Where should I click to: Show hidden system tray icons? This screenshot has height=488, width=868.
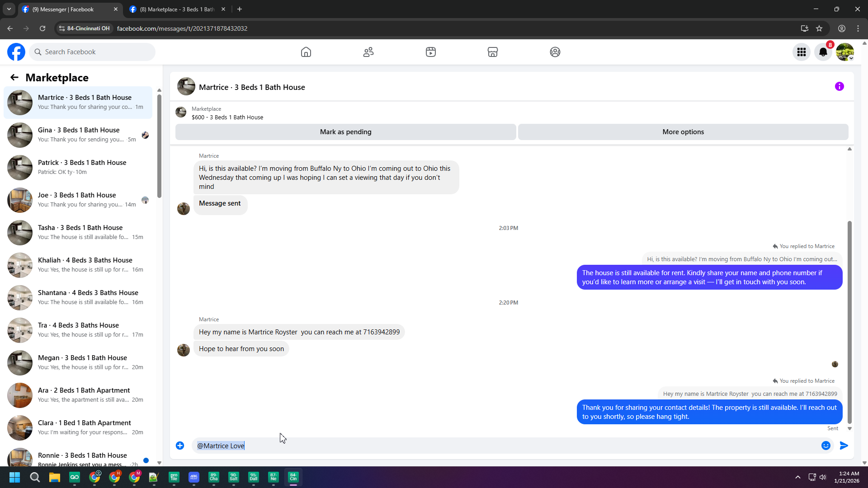pos(798,477)
